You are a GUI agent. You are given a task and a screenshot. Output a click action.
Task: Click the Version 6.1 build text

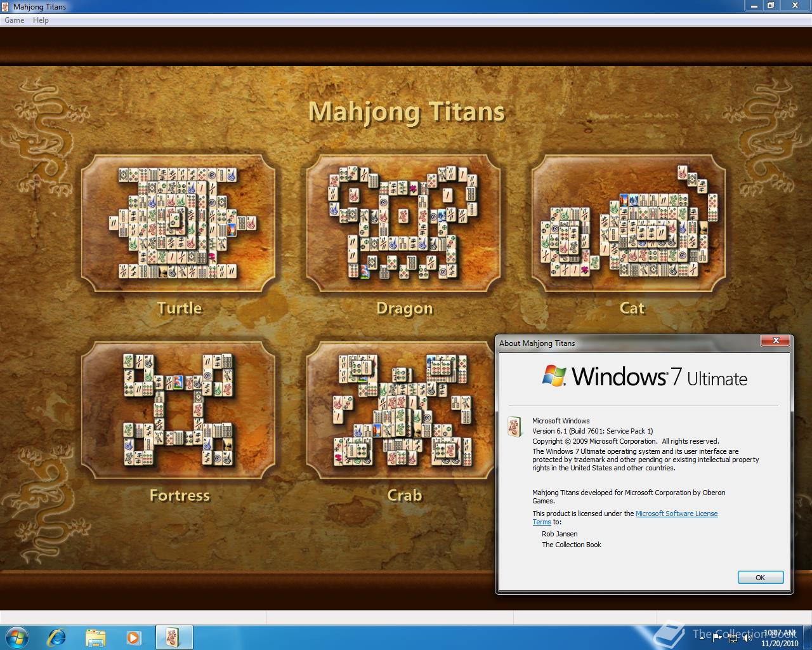(593, 431)
